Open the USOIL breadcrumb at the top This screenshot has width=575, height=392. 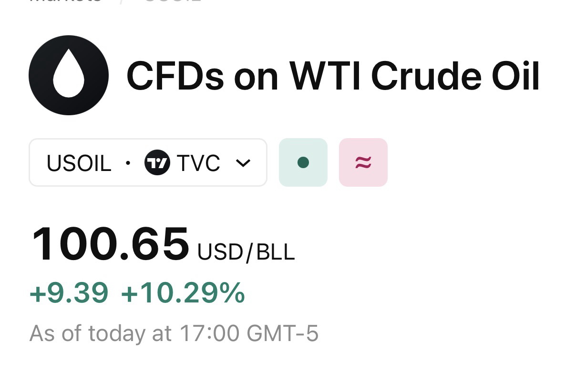(172, 2)
